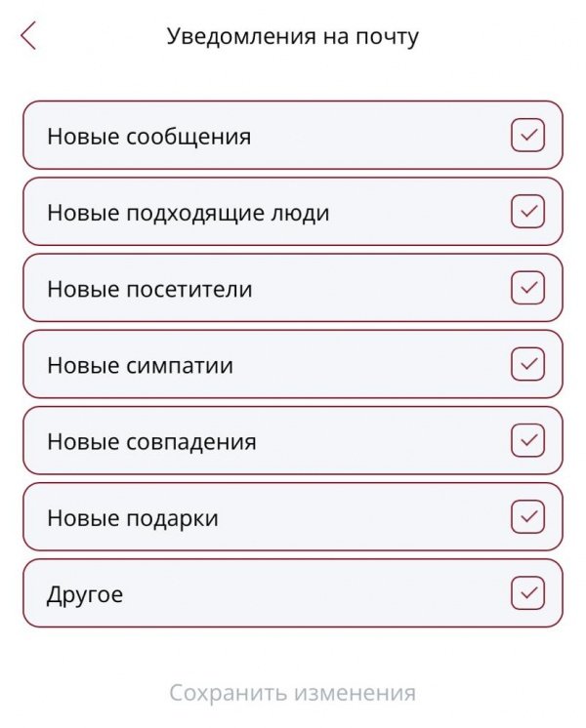Turn off the Новые совпадения checkbox
This screenshot has width=586, height=728.
click(527, 440)
